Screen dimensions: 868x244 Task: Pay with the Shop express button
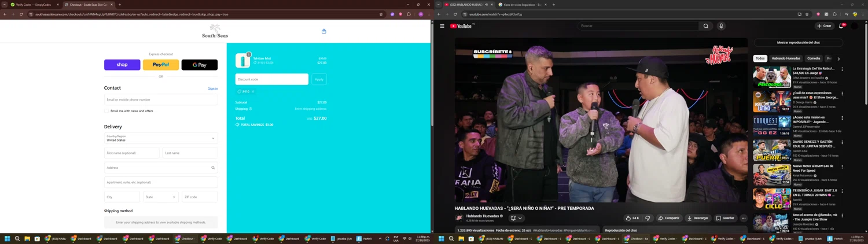(x=122, y=65)
